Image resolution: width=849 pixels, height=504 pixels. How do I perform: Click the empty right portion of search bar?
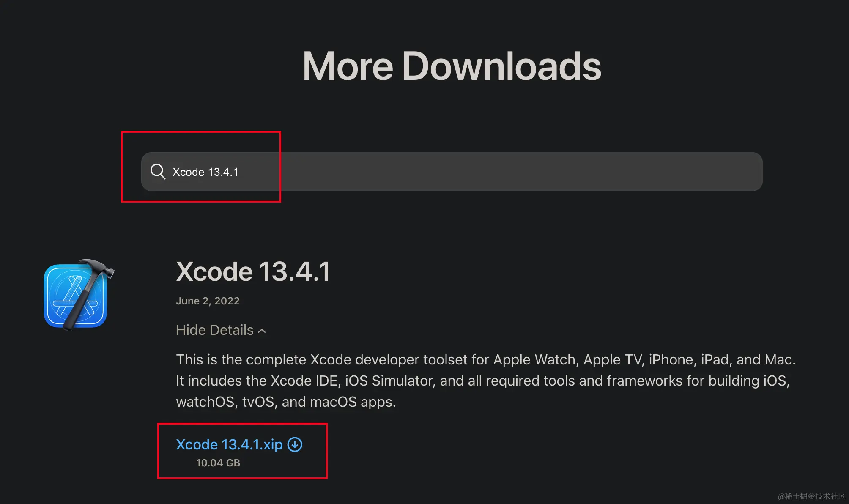550,172
